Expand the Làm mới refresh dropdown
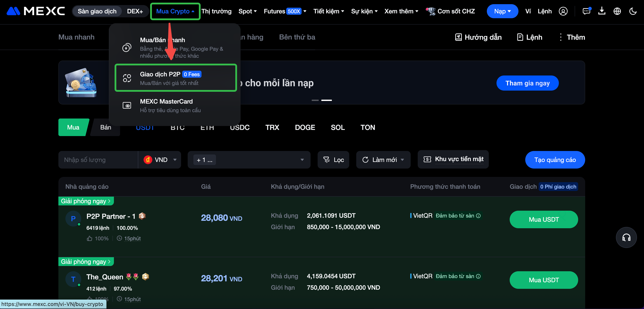The width and height of the screenshot is (644, 309). (402, 160)
